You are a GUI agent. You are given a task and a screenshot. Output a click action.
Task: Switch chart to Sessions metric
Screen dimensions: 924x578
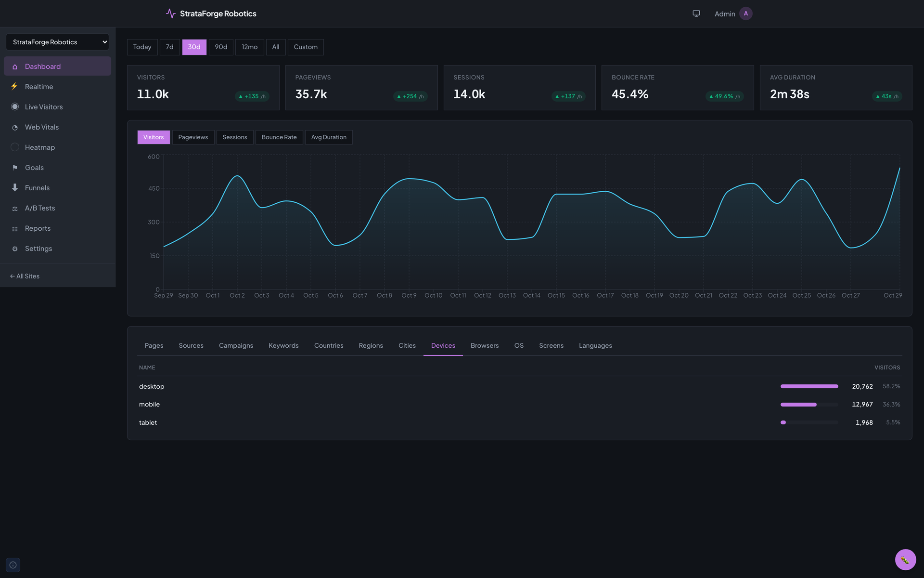point(235,137)
